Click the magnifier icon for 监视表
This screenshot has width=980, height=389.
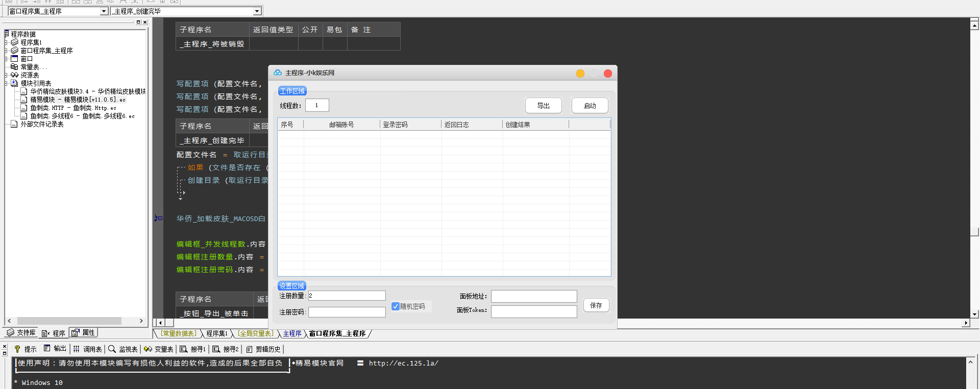tap(112, 349)
